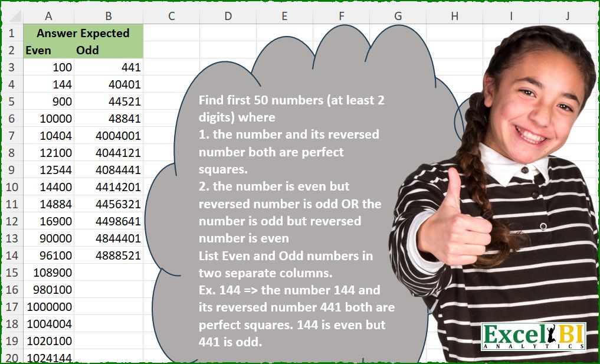
Task: Click the gray cloud shape instructions text
Action: (297, 221)
